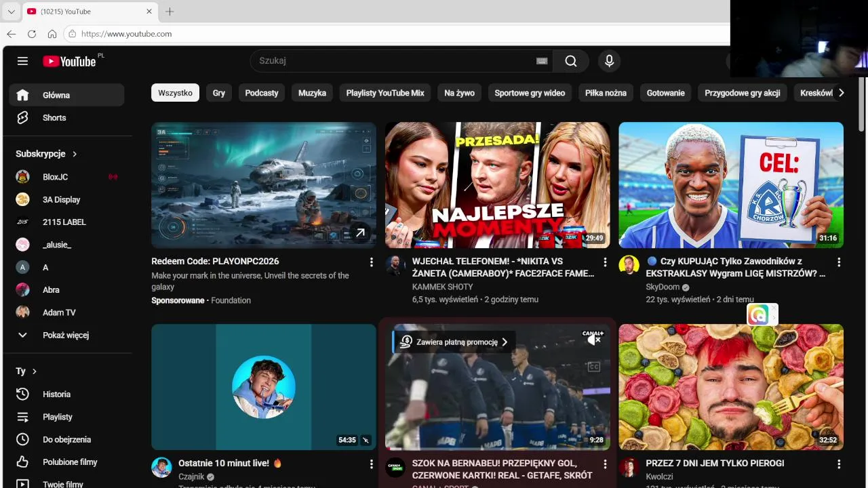Open Do obejrzenia watch later
868x488 pixels.
point(66,439)
